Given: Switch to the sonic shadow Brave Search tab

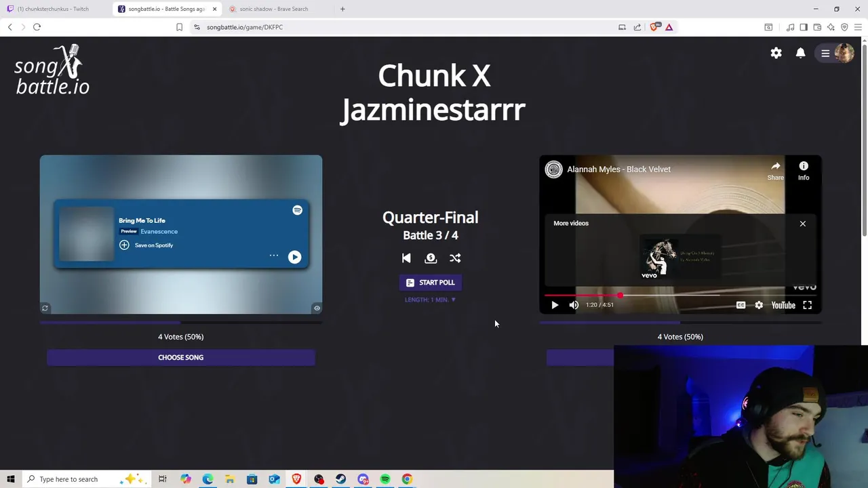Looking at the screenshot, I should coord(274,9).
